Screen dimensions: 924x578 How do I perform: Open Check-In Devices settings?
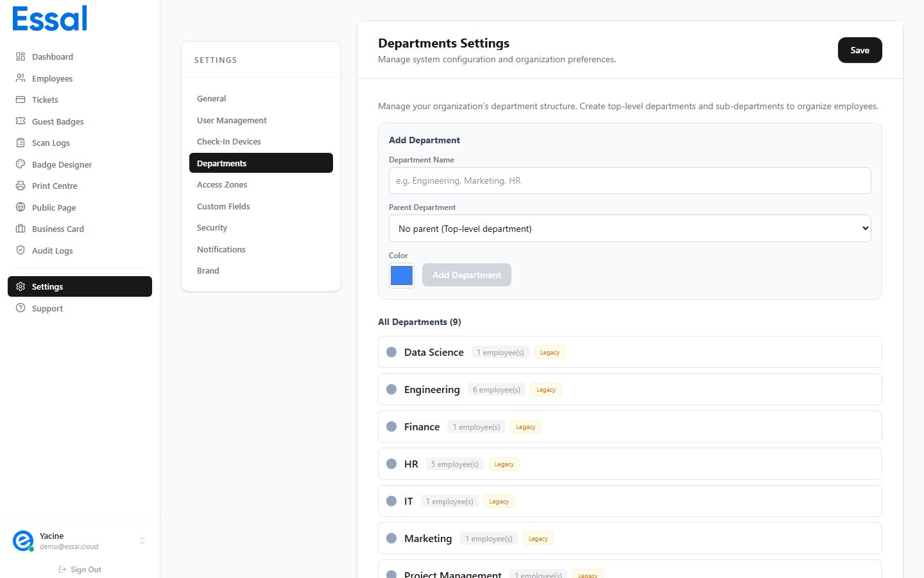click(261, 141)
